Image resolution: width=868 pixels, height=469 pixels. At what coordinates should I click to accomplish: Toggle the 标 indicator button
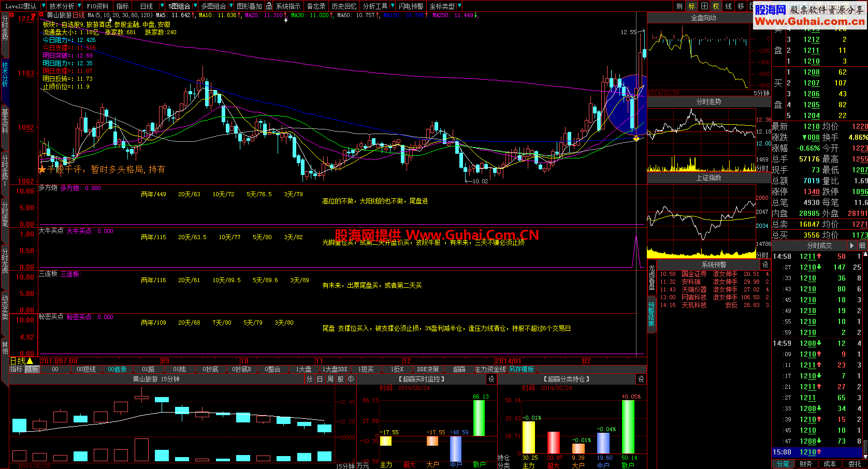click(x=692, y=6)
